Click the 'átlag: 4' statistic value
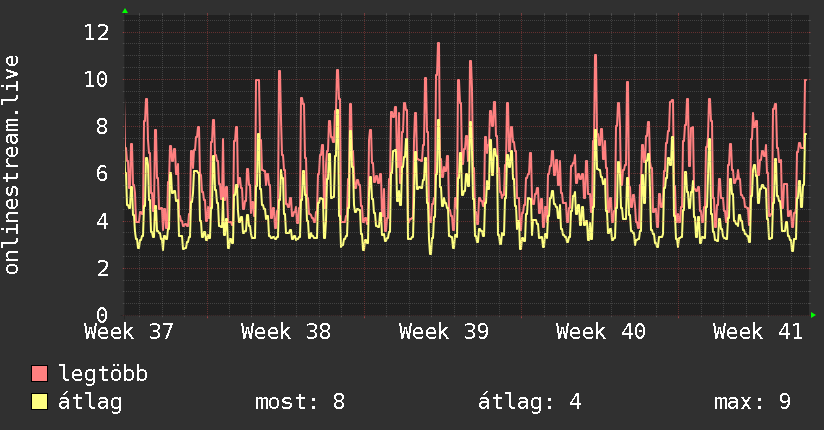This screenshot has height=430, width=824. [x=530, y=402]
